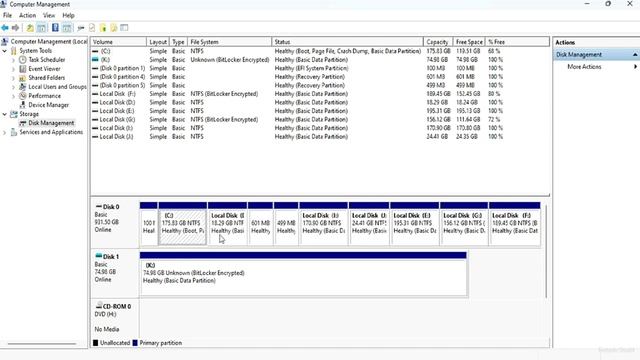The image size is (640, 360).
Task: Toggle the Show/Hide Action Pane toolbar icon
Action: click(67, 28)
